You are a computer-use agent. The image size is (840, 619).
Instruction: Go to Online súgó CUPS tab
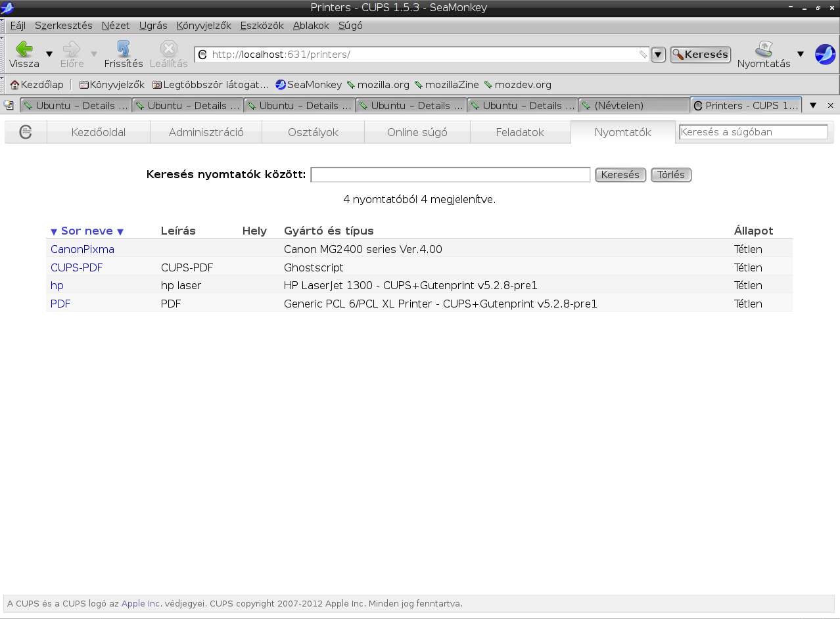tap(417, 132)
